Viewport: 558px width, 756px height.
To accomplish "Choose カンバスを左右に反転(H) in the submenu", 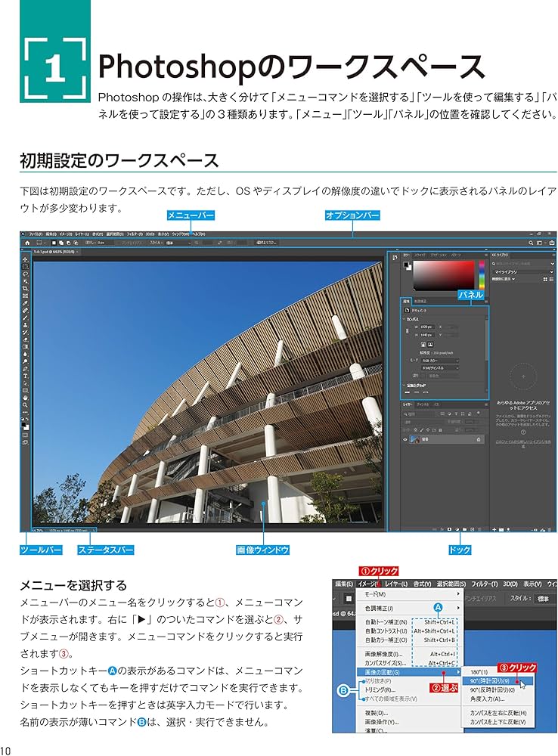I will coord(498,713).
